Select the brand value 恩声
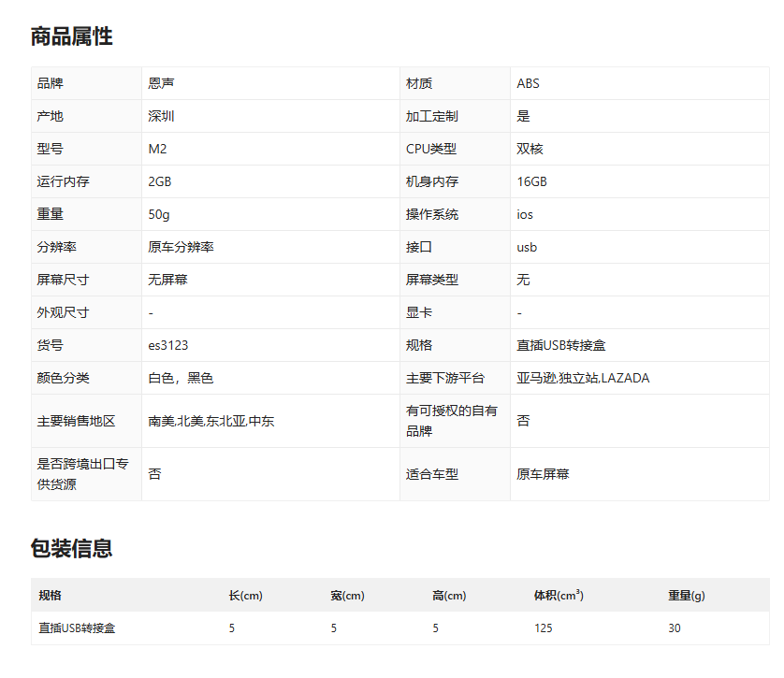784x678 pixels. (x=161, y=83)
